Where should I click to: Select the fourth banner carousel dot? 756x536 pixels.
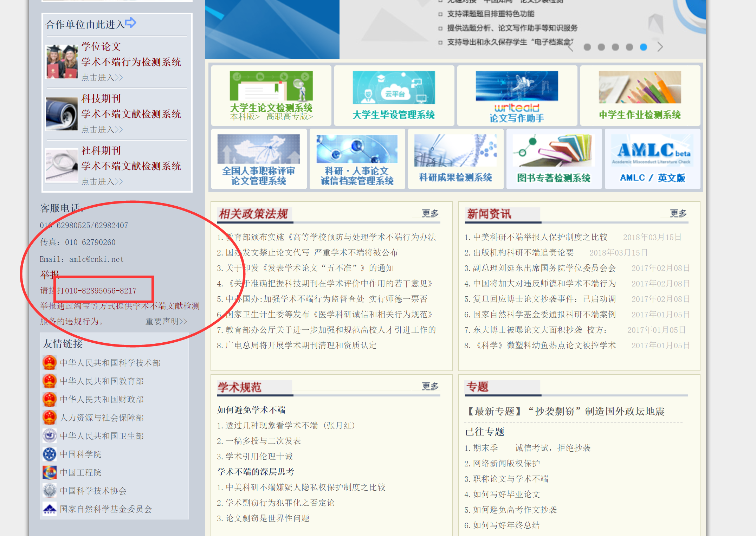(629, 47)
